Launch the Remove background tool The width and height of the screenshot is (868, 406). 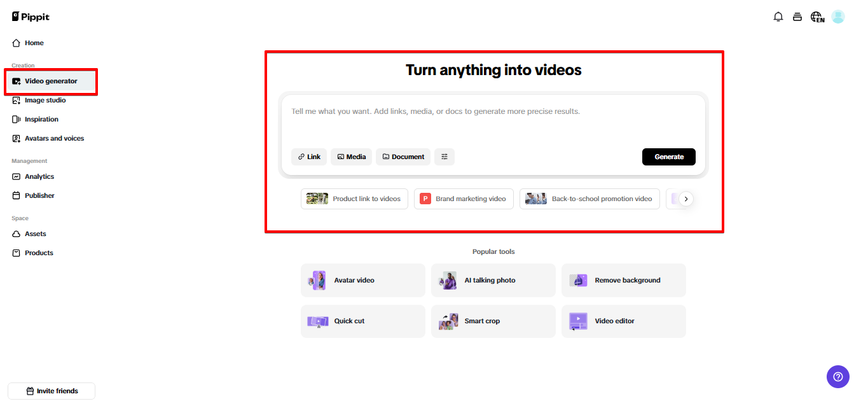tap(623, 280)
